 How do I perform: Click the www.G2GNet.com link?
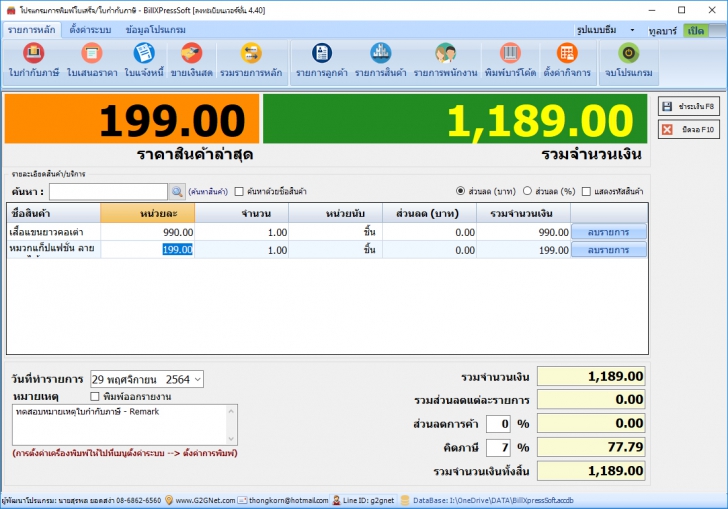pos(205,500)
